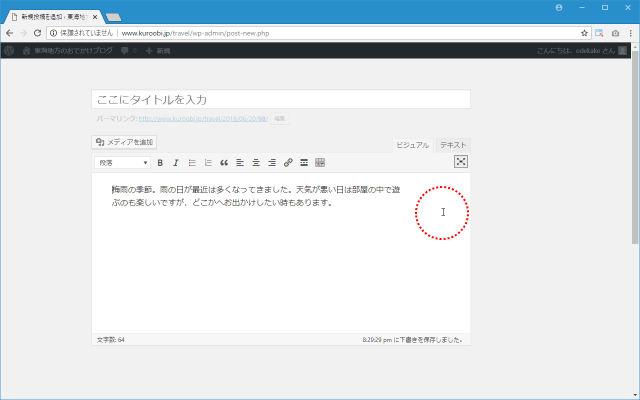Go back in browser
The image size is (640, 400).
click(x=9, y=33)
